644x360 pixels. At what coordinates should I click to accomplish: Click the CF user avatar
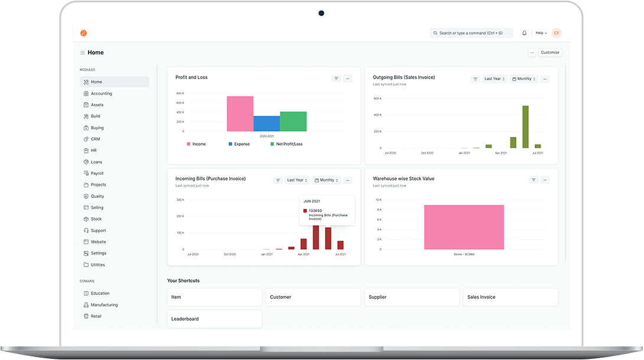coord(557,33)
